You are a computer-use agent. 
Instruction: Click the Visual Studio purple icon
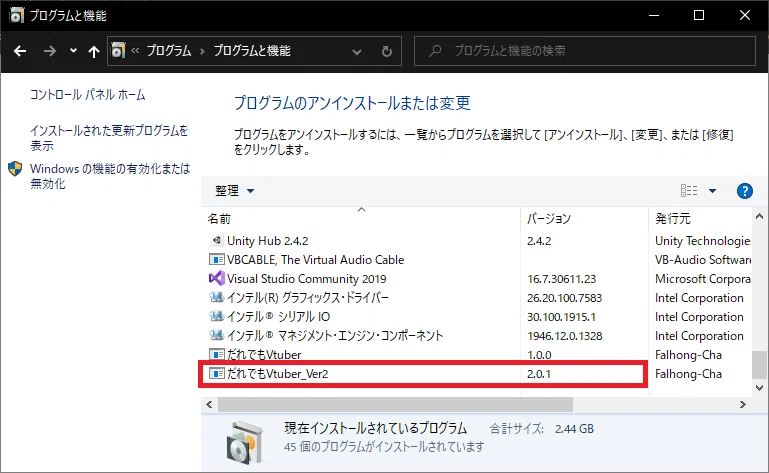[x=216, y=278]
